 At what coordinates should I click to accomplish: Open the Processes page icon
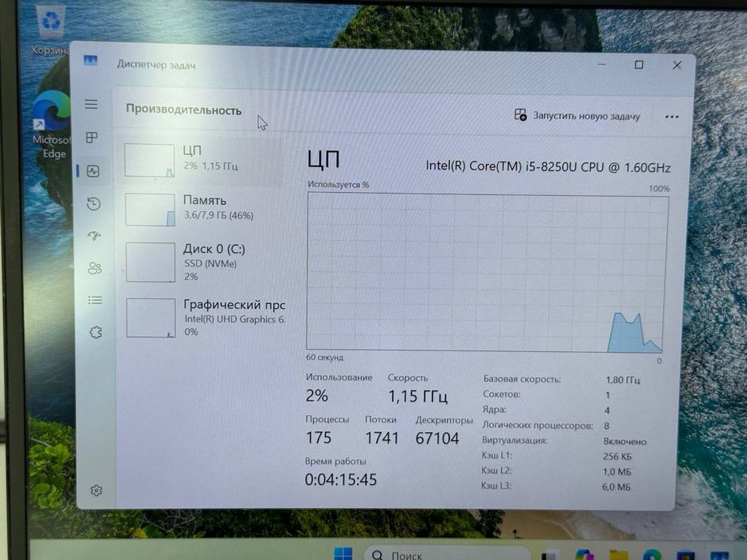(91, 138)
